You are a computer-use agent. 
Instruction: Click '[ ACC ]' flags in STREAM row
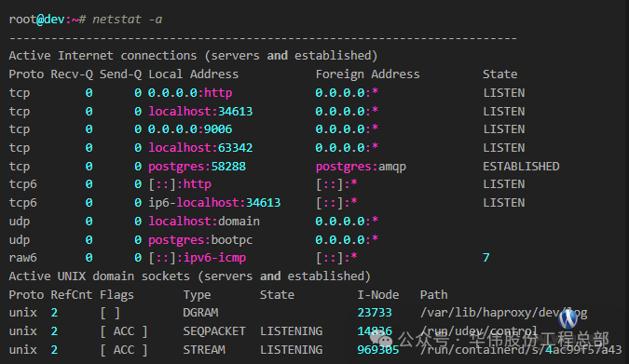124,349
